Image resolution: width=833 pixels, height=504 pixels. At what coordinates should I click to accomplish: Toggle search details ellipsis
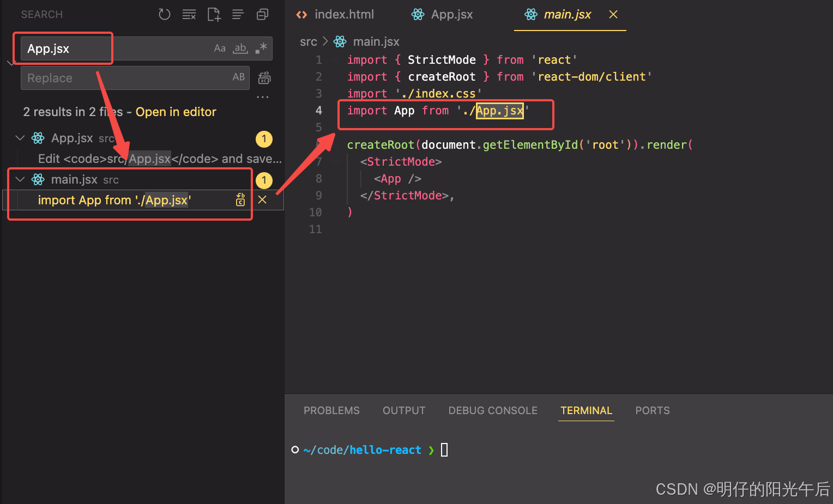pyautogui.click(x=263, y=97)
